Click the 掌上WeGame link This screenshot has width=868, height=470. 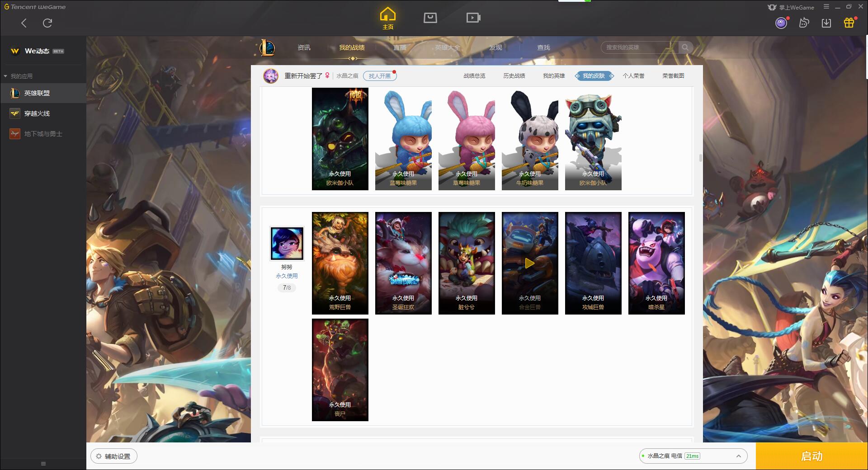tap(791, 7)
